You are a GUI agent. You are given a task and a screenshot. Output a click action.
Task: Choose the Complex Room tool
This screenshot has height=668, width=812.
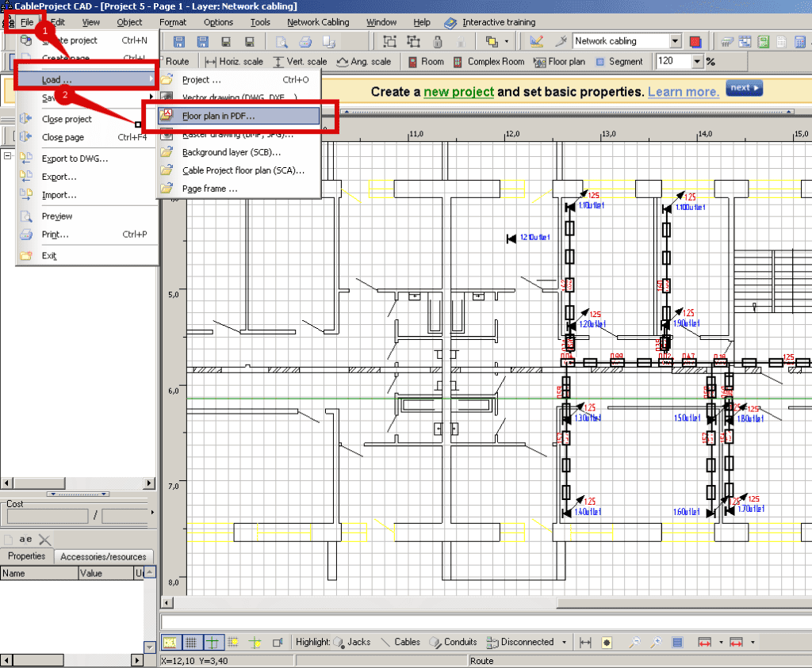[488, 62]
